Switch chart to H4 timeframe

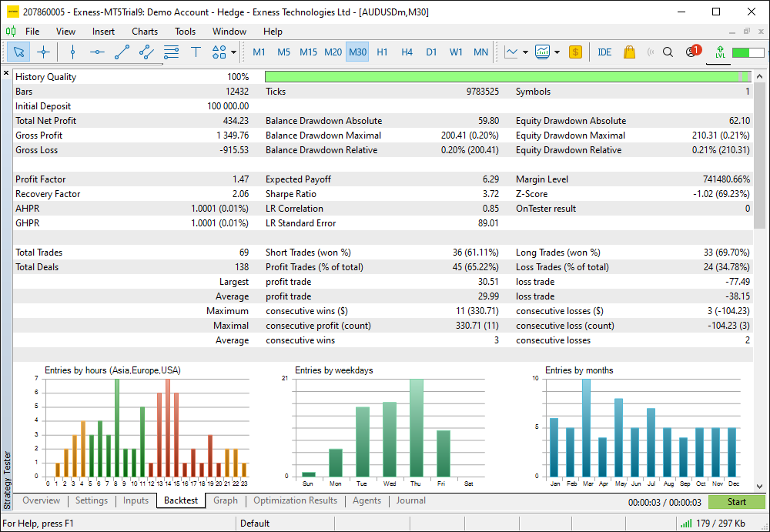pyautogui.click(x=407, y=52)
